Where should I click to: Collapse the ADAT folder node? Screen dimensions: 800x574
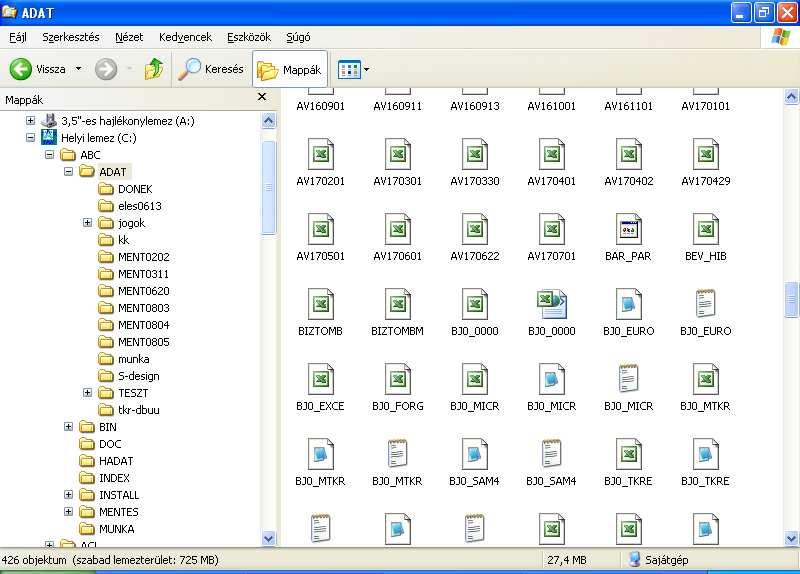click(x=68, y=171)
